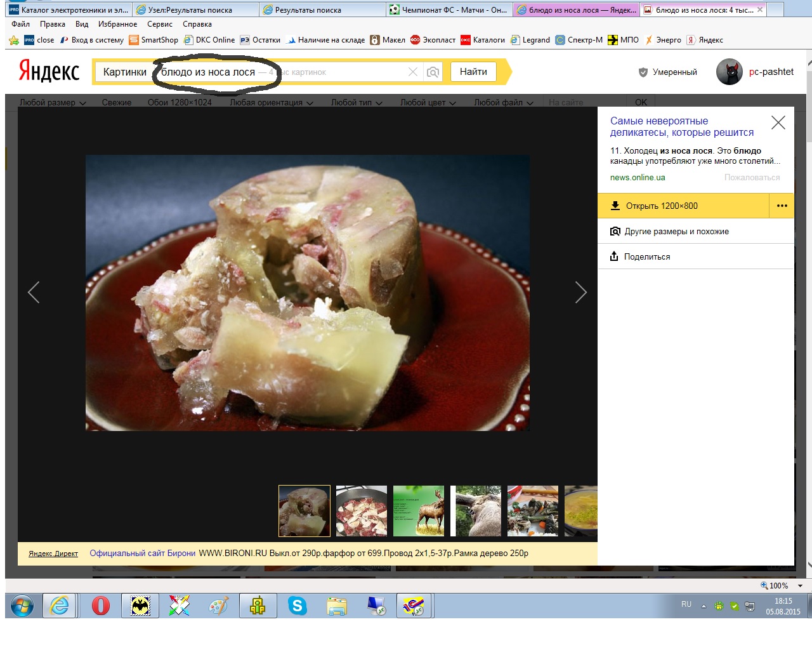
Task: Expand the Любой размер filter
Action: click(53, 102)
